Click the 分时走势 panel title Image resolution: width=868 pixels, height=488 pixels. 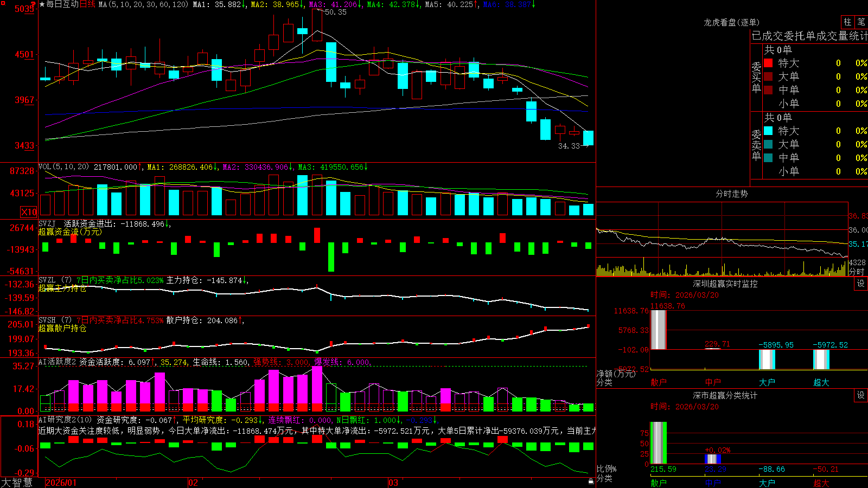click(x=731, y=194)
